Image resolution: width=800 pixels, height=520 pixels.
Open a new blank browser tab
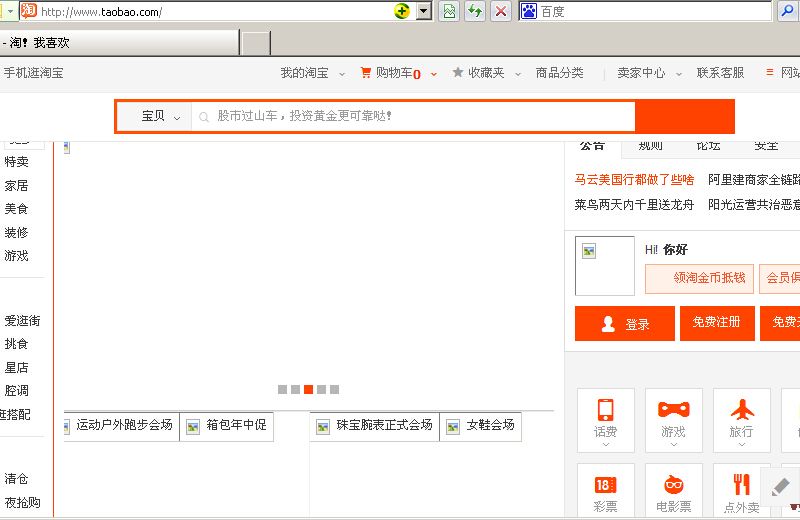tap(256, 43)
